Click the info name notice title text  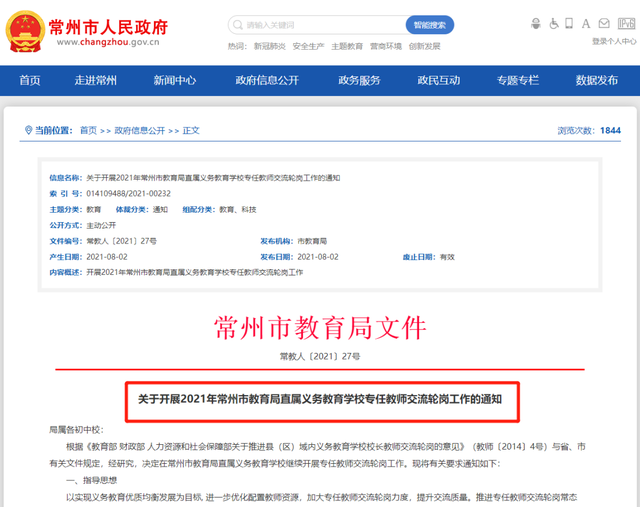click(x=213, y=178)
